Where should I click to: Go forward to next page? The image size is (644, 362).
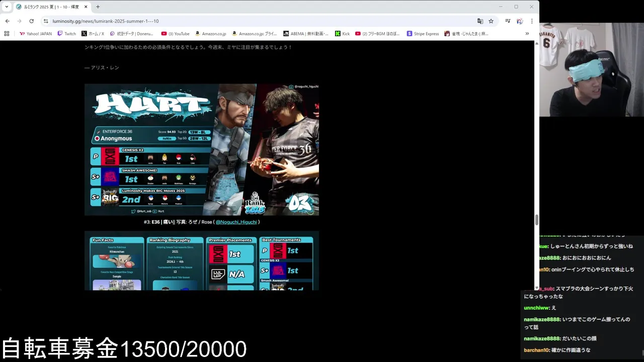coord(19,21)
